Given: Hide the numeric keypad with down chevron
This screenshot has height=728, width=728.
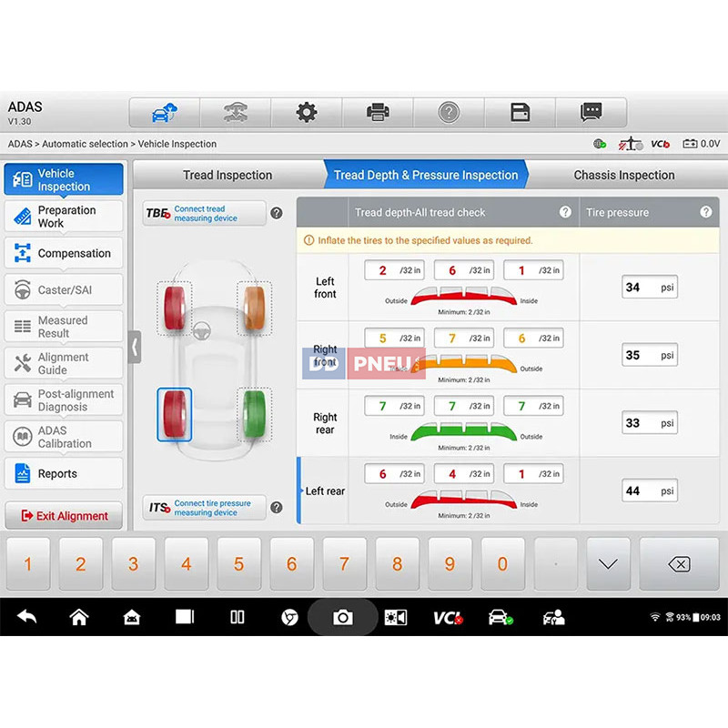Looking at the screenshot, I should pos(608,564).
